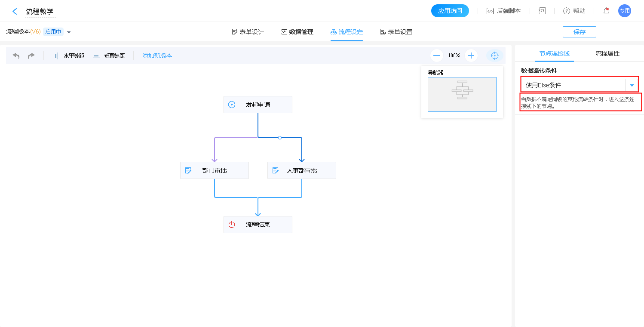The width and height of the screenshot is (644, 327).
Task: Open the 表单设计 tab
Action: (x=248, y=32)
